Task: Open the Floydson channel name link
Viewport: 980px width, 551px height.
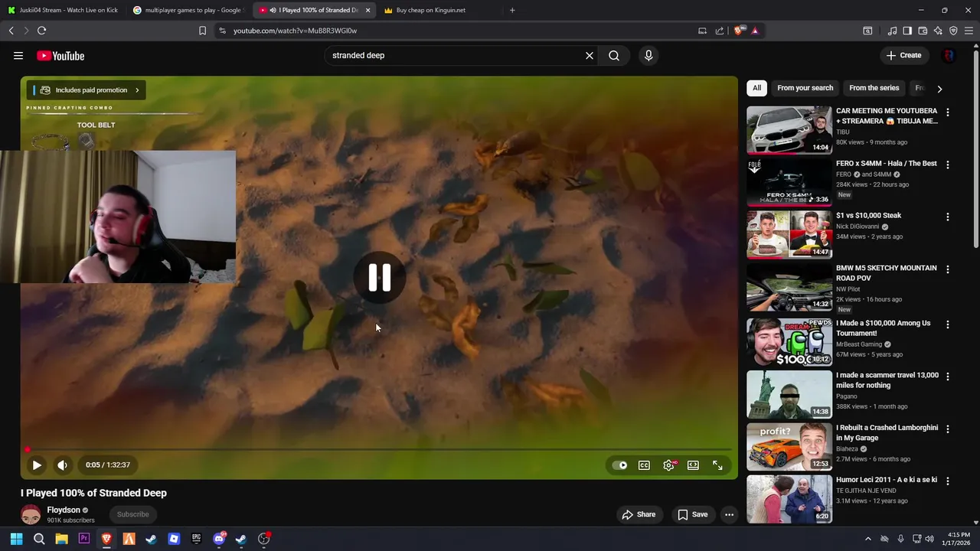Action: 64,510
